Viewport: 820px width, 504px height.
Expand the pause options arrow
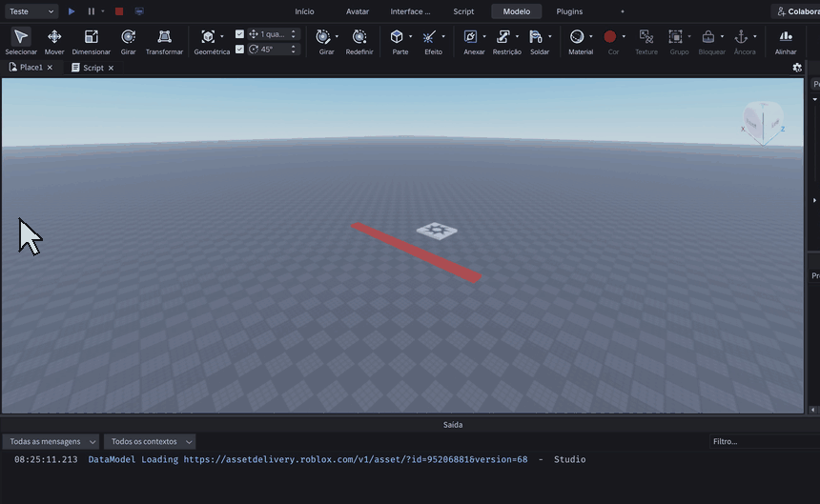tap(103, 11)
